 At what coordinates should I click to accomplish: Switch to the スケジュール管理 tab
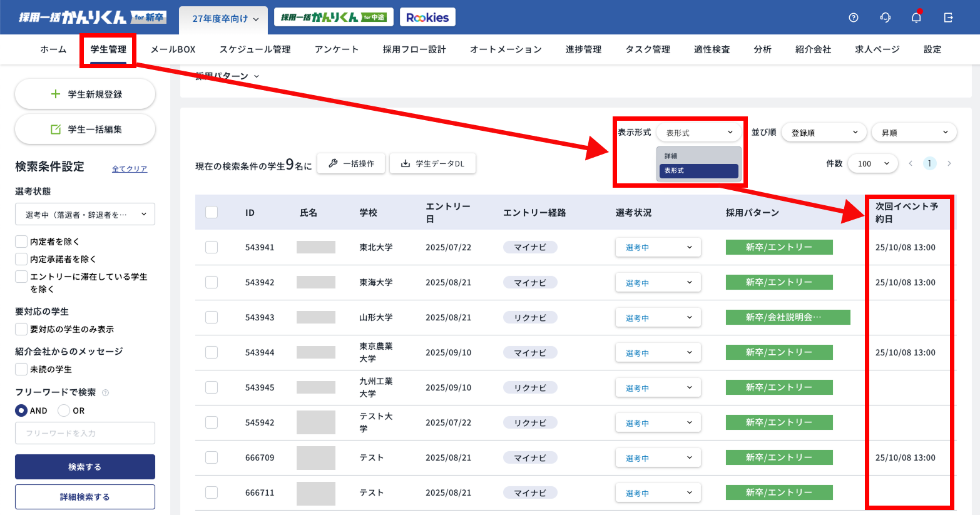click(255, 49)
